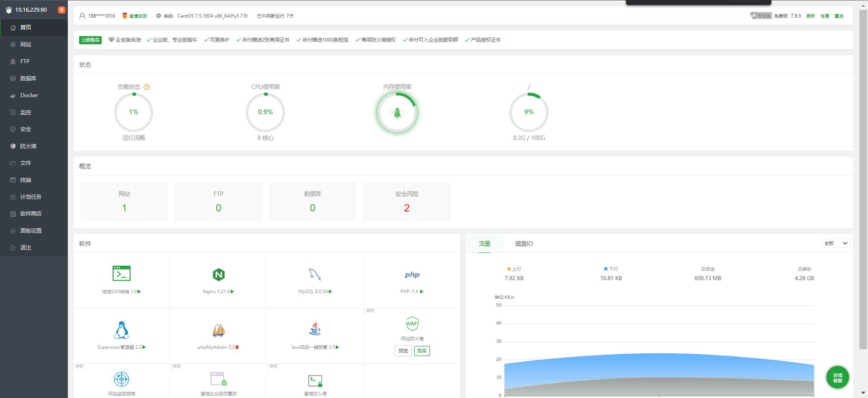This screenshot has height=398, width=868.
Task: Click the CPU使用率 0.9% gauge
Action: pos(265,112)
